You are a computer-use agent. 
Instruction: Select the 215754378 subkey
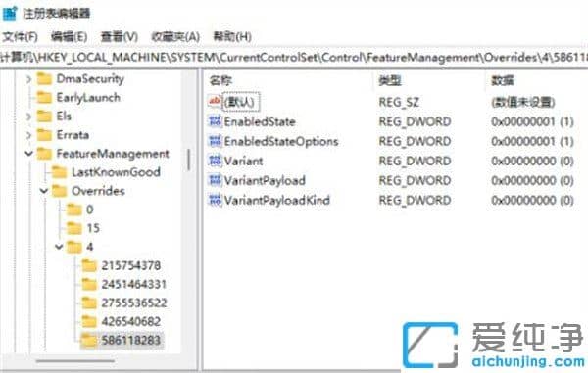tap(131, 265)
